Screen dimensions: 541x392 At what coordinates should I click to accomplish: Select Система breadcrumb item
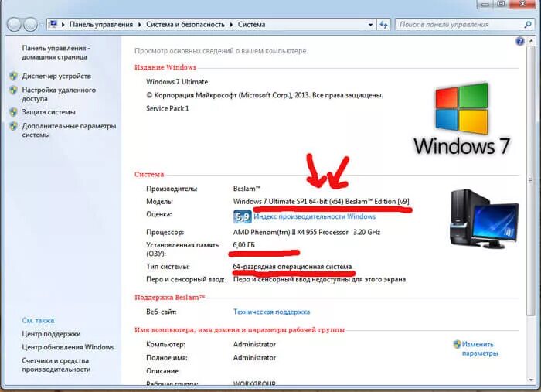tap(251, 25)
